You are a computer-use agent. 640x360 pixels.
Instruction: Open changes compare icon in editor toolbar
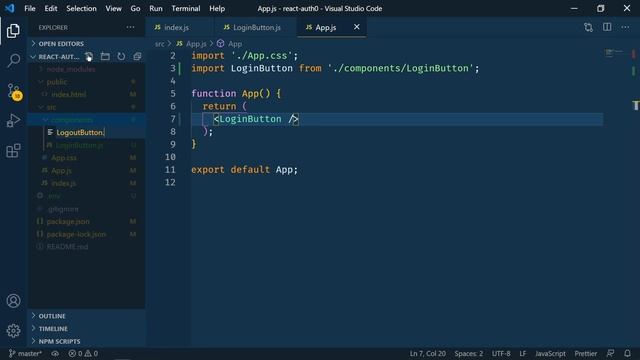pyautogui.click(x=588, y=27)
